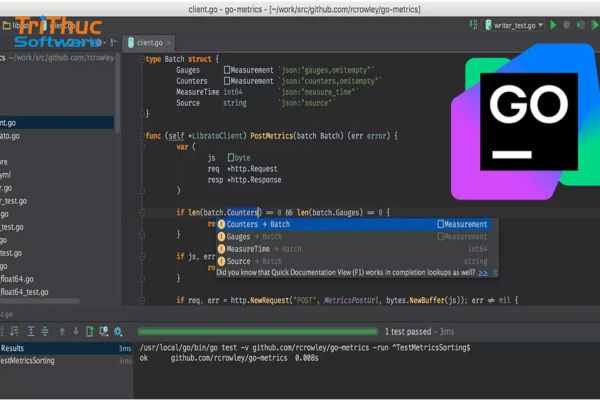Click the folder icon in the navigation bar
Screen dimensions: 600x400
[x=7, y=26]
